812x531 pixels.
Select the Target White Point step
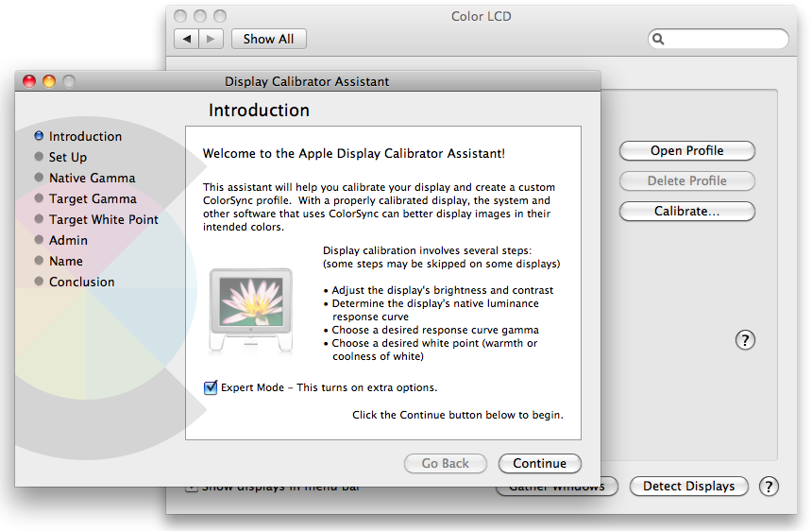coord(96,219)
